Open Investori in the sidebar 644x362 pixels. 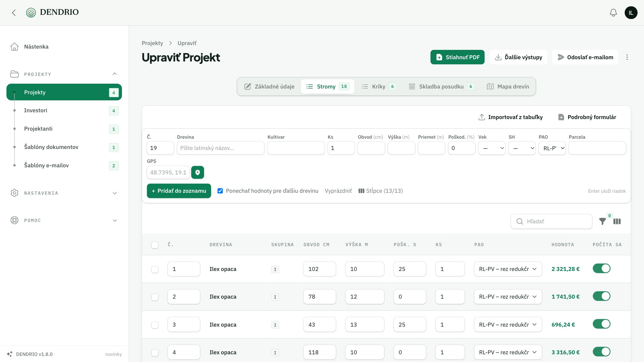click(64, 110)
